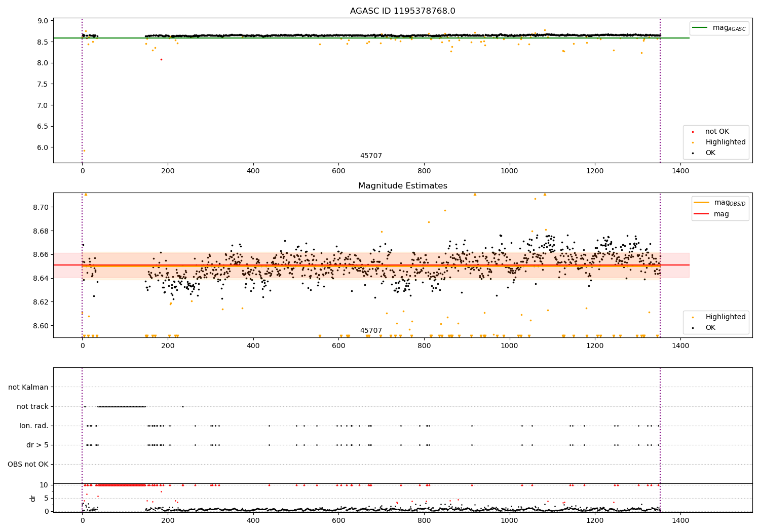Click the 'not track' axis label
Image resolution: width=760 pixels, height=532 pixels.
click(32, 407)
